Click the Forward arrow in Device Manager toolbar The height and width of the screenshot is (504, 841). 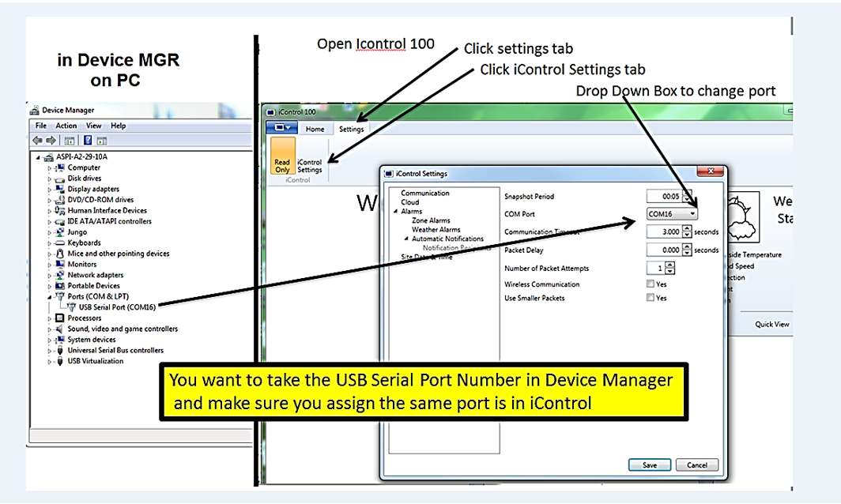tap(51, 141)
